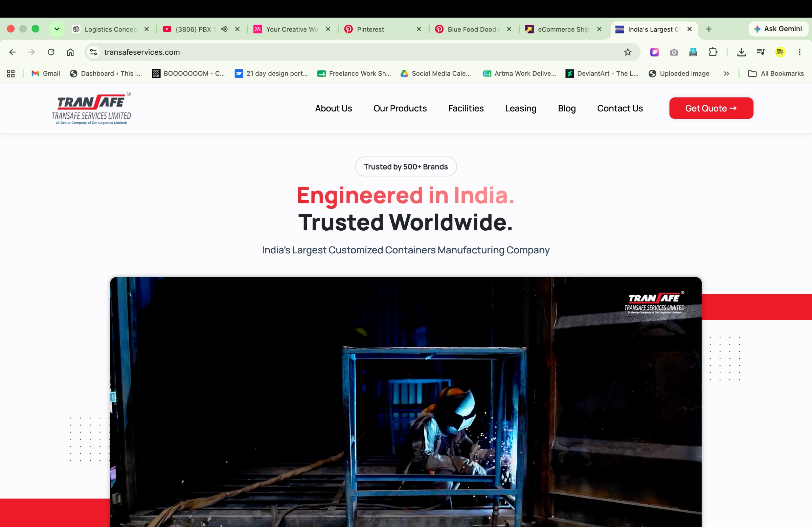Open the Social Media Calendar bookmark

click(x=436, y=74)
